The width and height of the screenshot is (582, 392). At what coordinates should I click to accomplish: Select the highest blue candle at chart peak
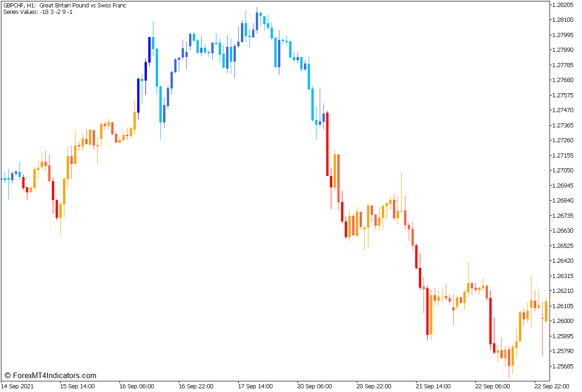click(256, 21)
